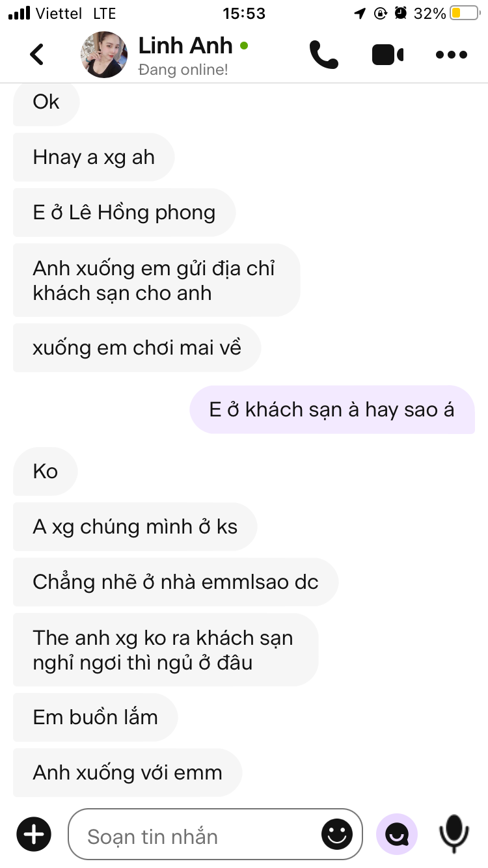488x868 pixels.
Task: Tap the "Đang online!" status text
Action: (183, 70)
